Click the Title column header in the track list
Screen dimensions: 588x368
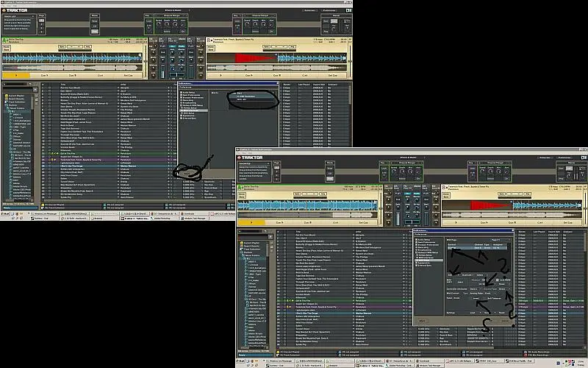[64, 84]
